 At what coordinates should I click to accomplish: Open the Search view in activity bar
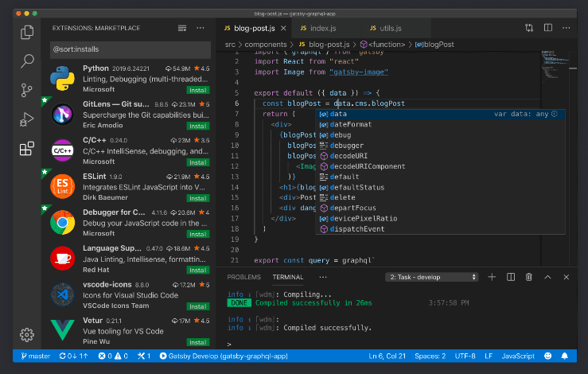pos(27,61)
